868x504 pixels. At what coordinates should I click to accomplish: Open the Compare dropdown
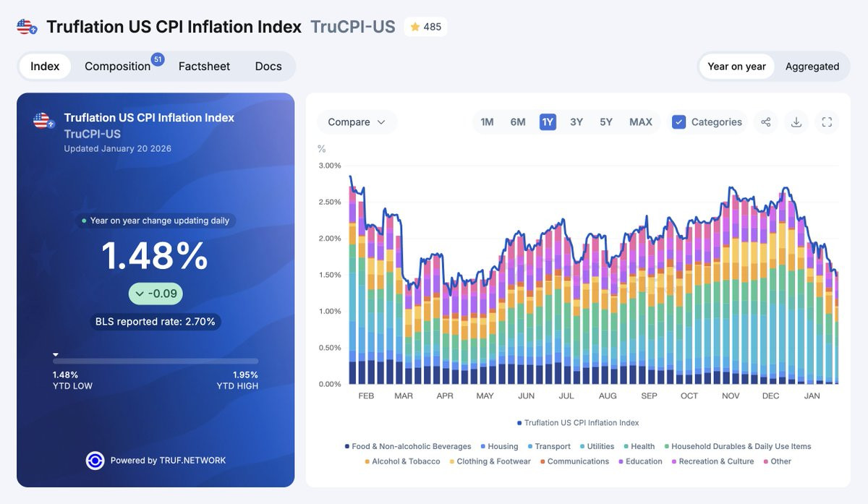coord(357,122)
